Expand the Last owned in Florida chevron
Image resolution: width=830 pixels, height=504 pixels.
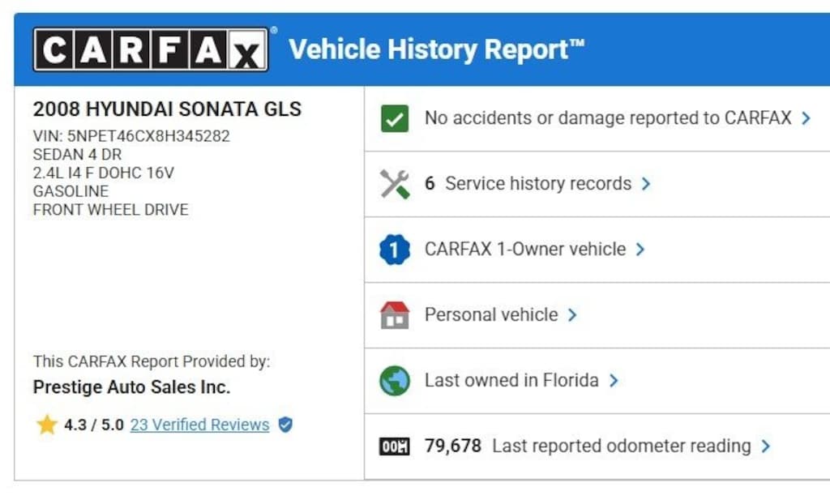point(614,381)
